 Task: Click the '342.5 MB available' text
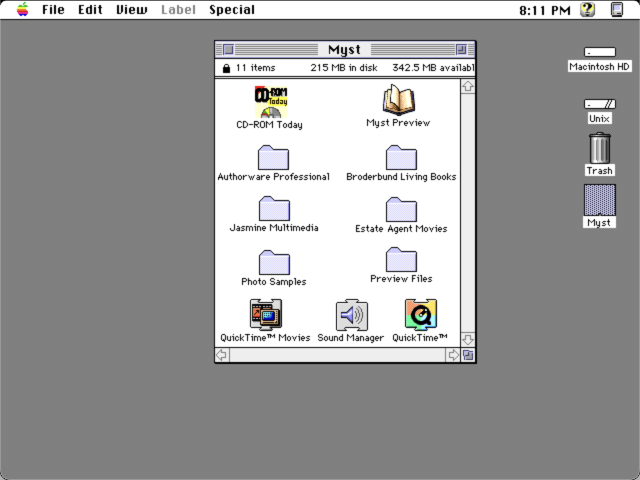pos(433,68)
